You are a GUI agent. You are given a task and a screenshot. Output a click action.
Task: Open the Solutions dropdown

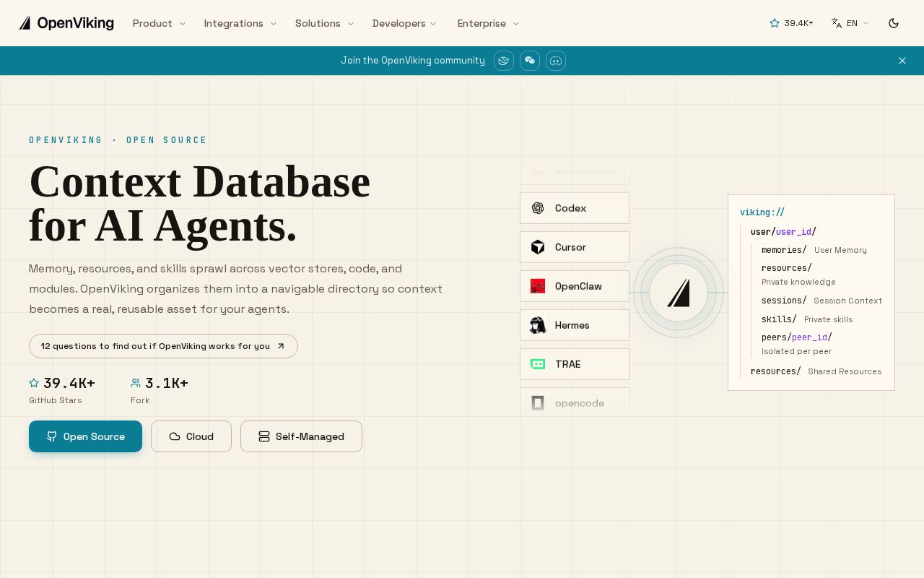pos(324,23)
